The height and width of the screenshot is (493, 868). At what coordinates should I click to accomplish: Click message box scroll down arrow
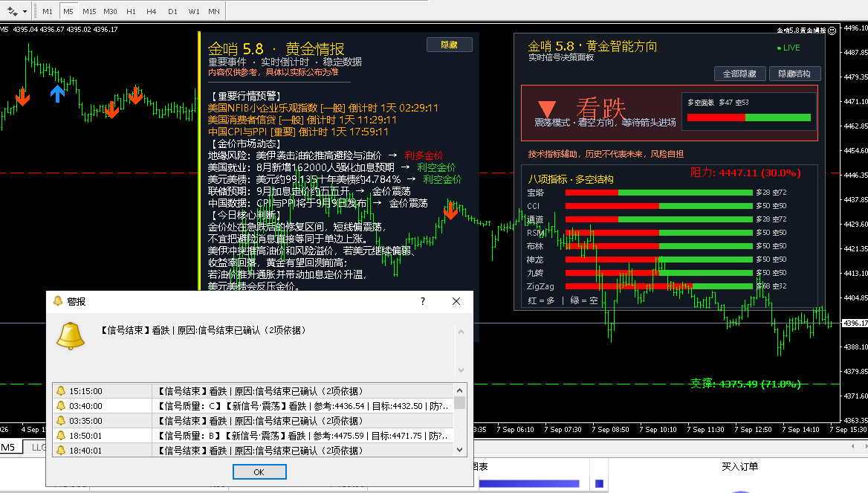461,370
